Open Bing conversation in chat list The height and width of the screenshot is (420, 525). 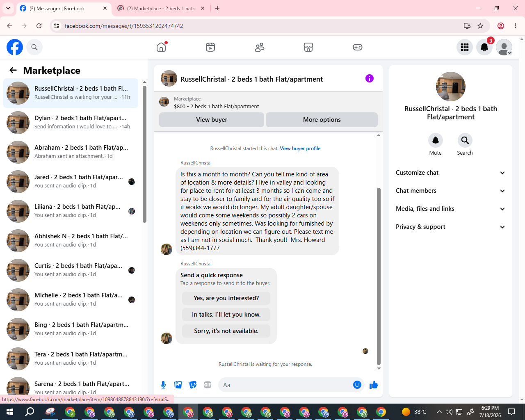[x=71, y=329]
